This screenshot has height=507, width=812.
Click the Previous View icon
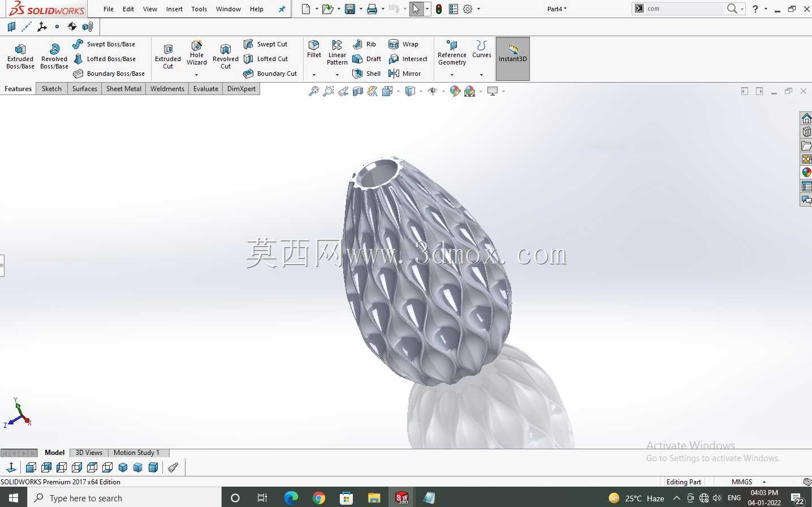pyautogui.click(x=343, y=91)
